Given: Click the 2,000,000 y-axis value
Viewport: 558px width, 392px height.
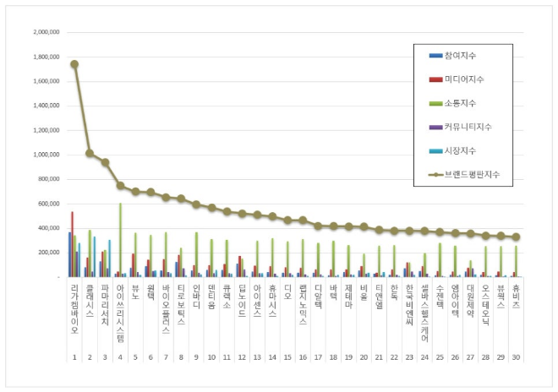Looking at the screenshot, I should click(45, 32).
